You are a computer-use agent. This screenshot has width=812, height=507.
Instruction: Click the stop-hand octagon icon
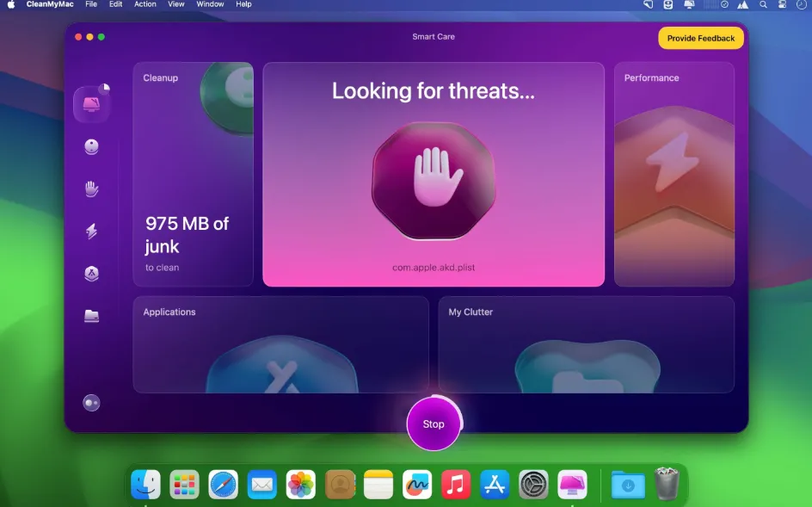pos(434,180)
